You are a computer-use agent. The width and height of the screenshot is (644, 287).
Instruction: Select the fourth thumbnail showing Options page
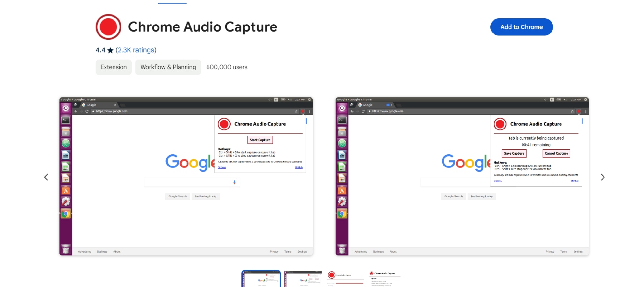[385, 279]
